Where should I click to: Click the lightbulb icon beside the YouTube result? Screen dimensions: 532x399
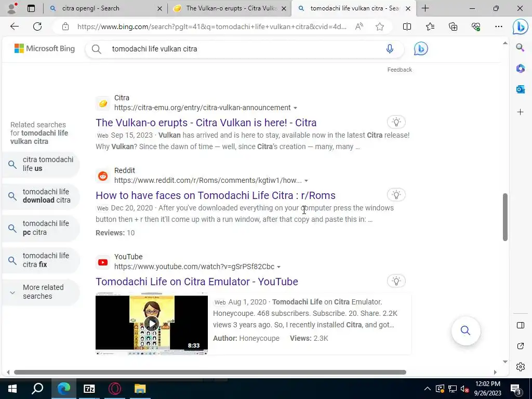pos(396,281)
